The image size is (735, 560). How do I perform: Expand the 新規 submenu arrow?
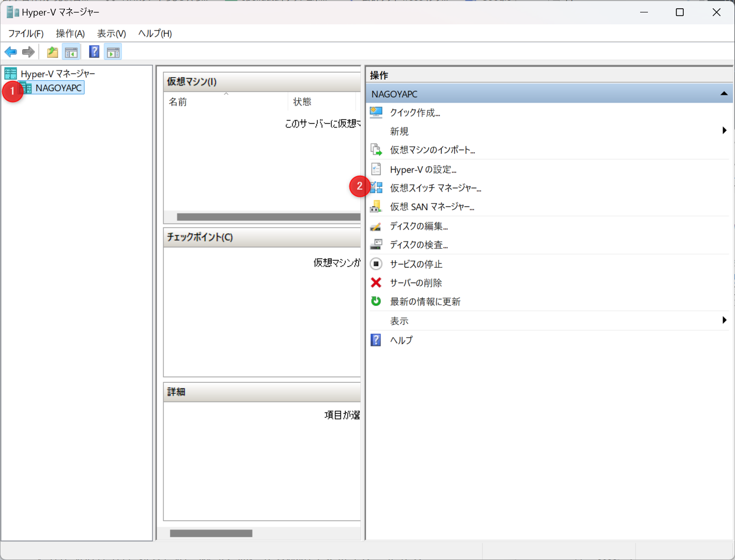tap(724, 131)
